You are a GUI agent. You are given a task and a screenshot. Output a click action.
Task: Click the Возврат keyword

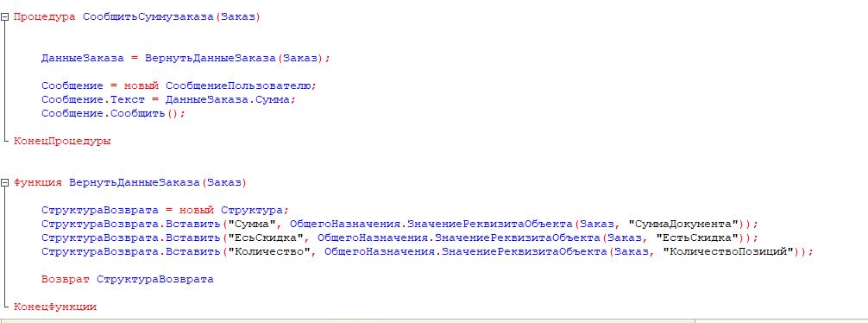66,279
